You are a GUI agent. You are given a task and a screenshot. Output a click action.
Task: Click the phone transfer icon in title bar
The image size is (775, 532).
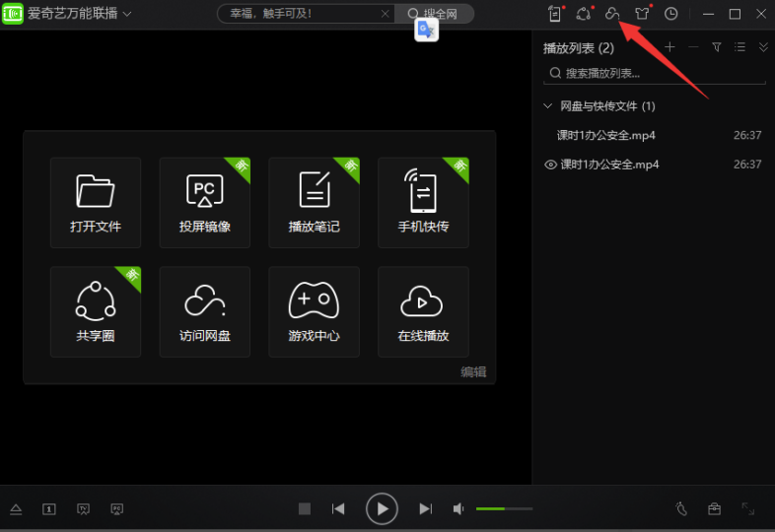point(554,14)
